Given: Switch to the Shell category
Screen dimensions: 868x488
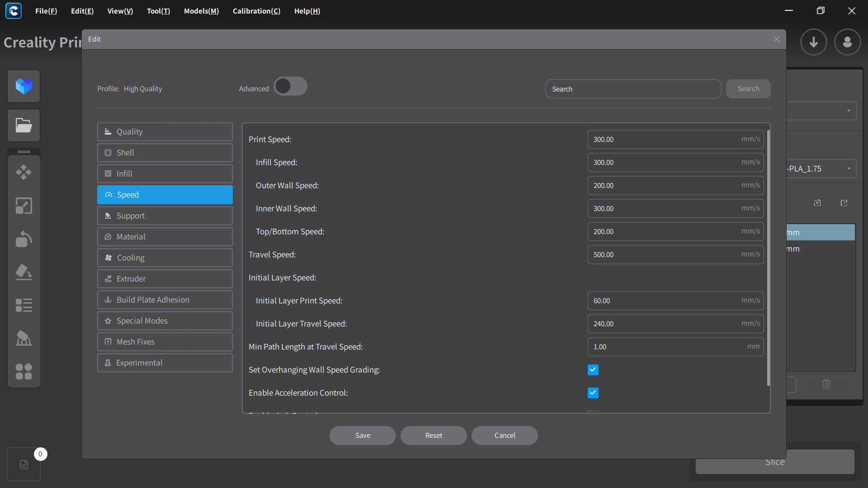Looking at the screenshot, I should pos(165,153).
